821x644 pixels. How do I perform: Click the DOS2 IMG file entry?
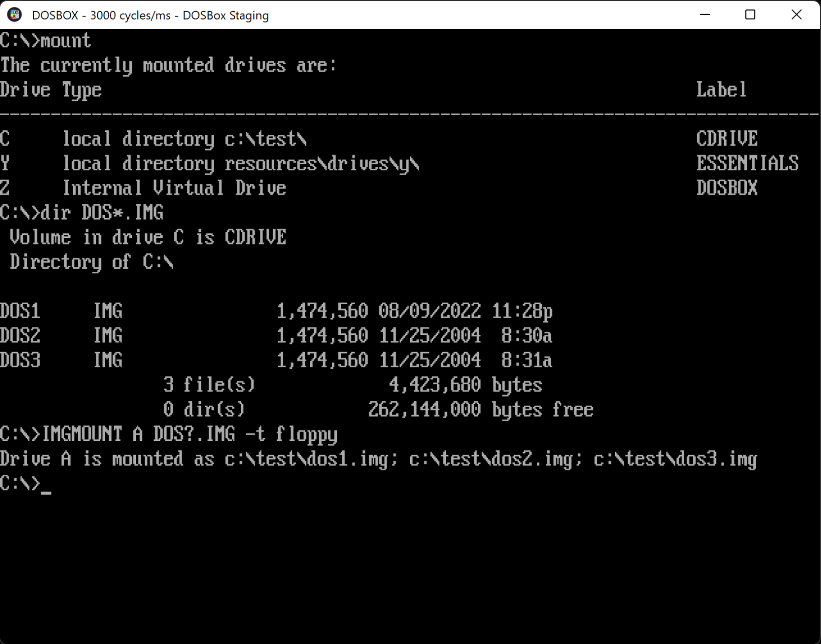(61, 336)
